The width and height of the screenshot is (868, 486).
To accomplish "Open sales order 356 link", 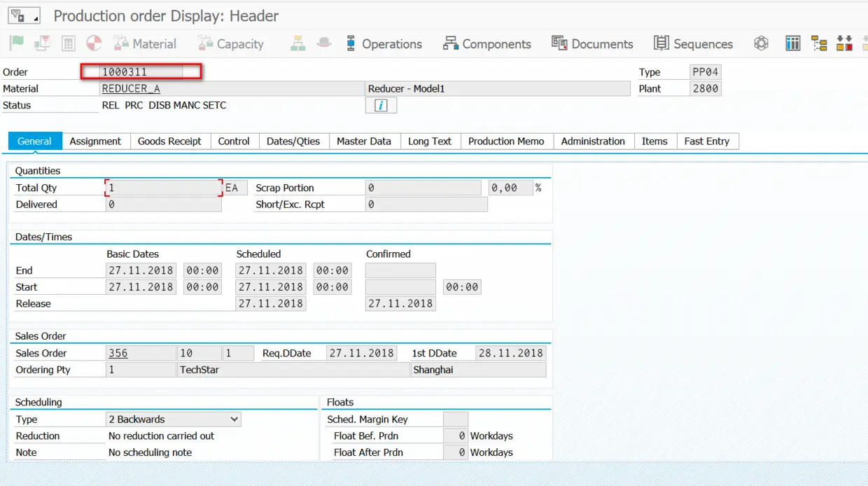I will (x=118, y=353).
